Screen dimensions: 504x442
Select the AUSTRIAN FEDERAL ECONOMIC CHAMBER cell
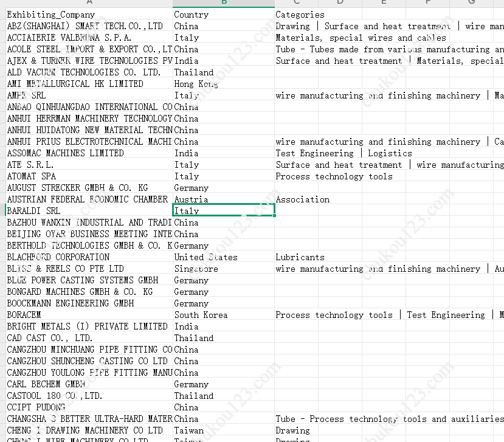click(x=89, y=199)
